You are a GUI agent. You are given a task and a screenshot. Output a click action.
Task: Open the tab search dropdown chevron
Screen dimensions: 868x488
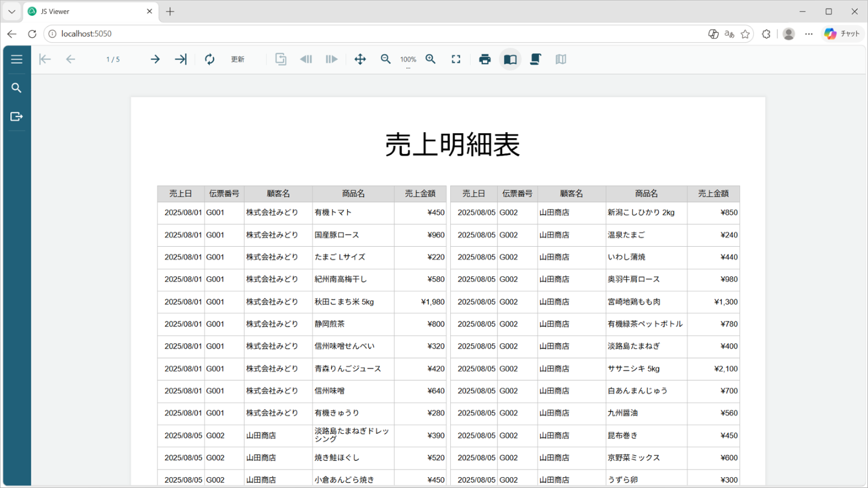(x=11, y=11)
